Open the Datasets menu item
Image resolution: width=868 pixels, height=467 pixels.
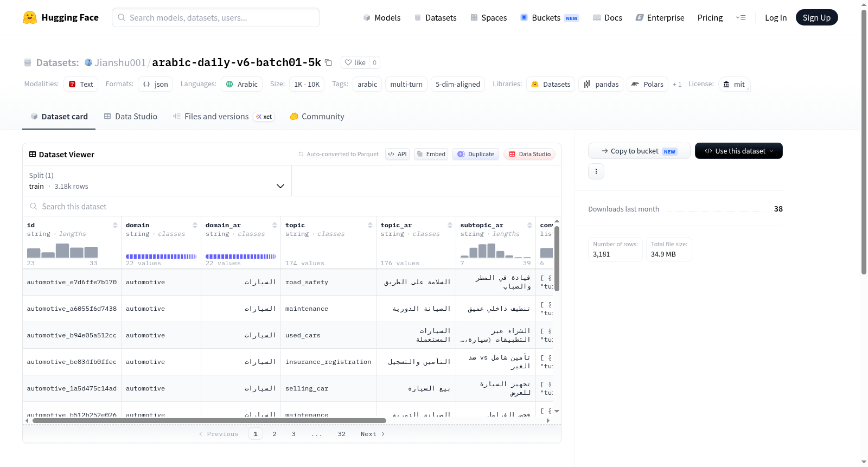pos(436,17)
